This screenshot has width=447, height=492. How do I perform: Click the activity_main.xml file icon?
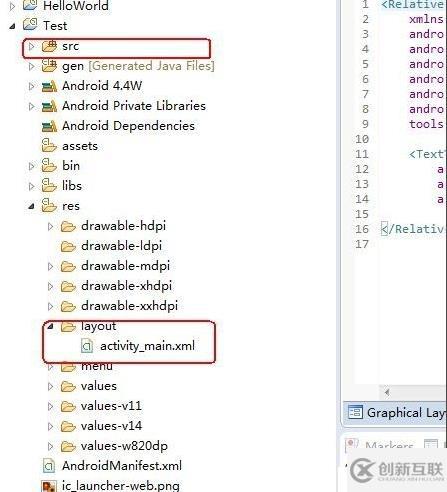coord(87,346)
